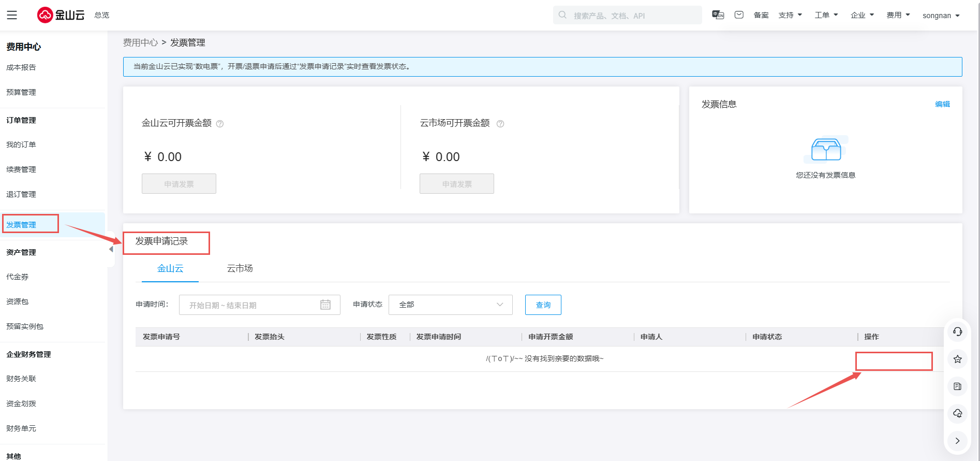
Task: Expand the songnan account menu
Action: [x=941, y=16]
